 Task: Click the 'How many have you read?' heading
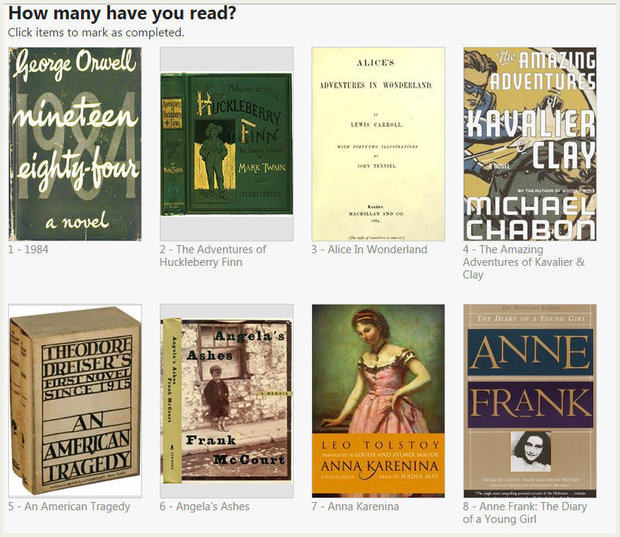122,13
